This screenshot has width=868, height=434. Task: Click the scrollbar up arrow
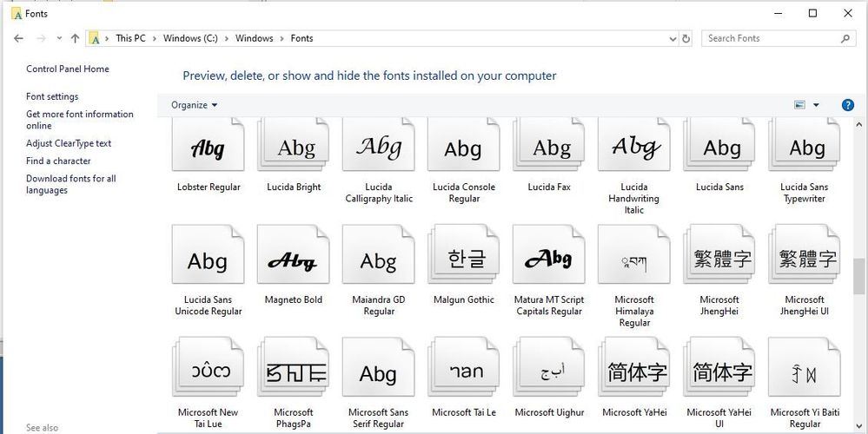click(858, 125)
